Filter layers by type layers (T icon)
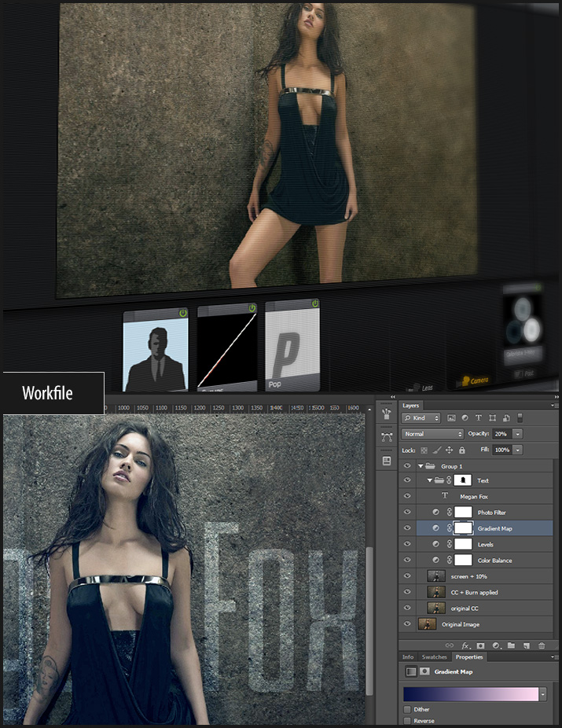The width and height of the screenshot is (562, 728). tap(478, 417)
